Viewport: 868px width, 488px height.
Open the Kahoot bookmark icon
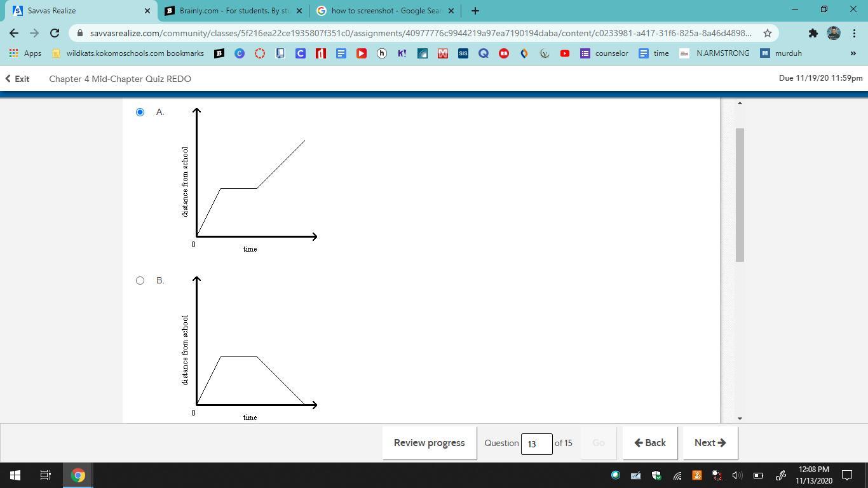(402, 53)
